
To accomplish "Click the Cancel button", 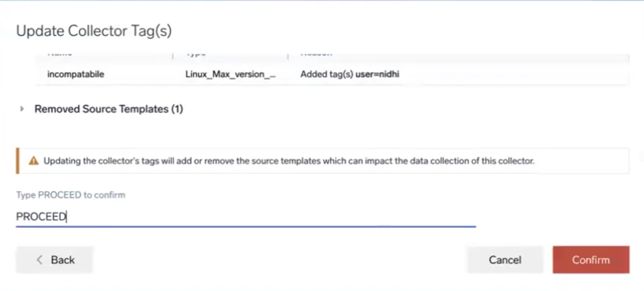I will pyautogui.click(x=504, y=260).
